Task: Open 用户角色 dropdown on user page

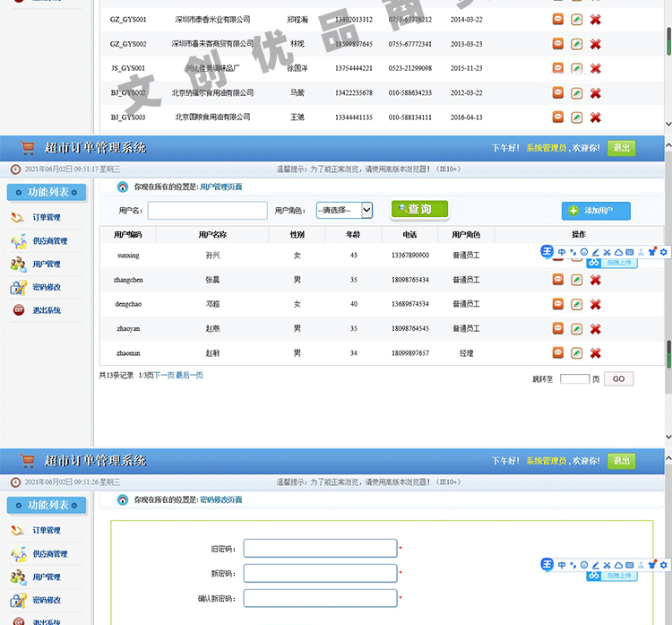Action: point(345,210)
